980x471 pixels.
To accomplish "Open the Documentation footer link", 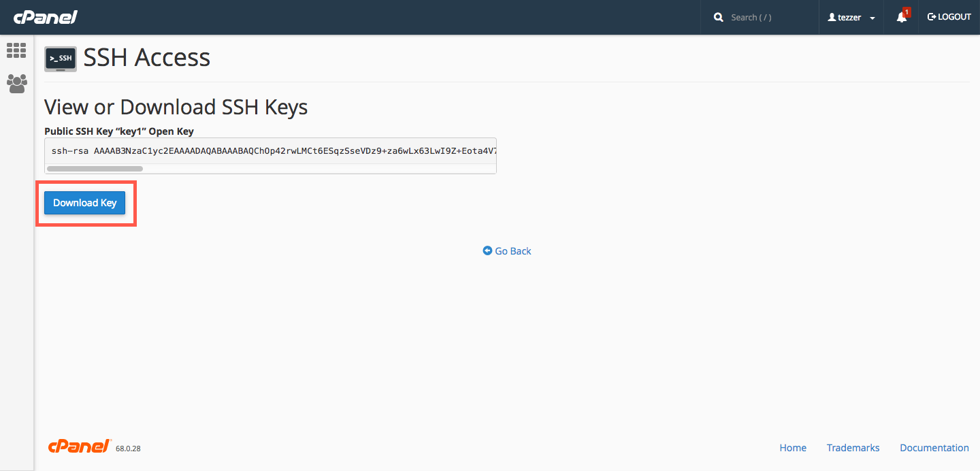I will pos(934,448).
